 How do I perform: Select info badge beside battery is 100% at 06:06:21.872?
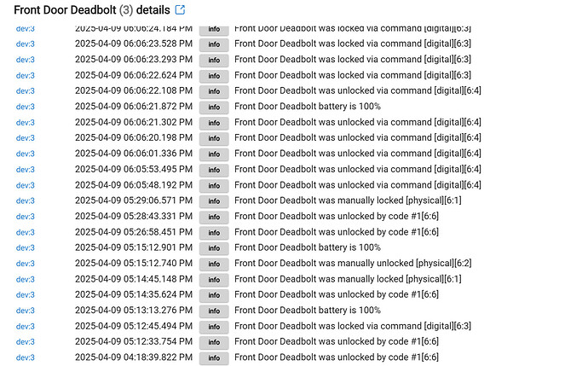pos(214,107)
